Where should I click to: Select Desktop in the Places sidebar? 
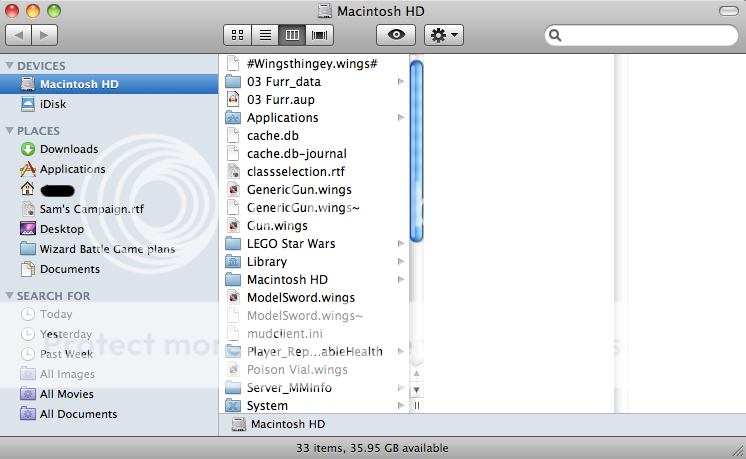(61, 229)
